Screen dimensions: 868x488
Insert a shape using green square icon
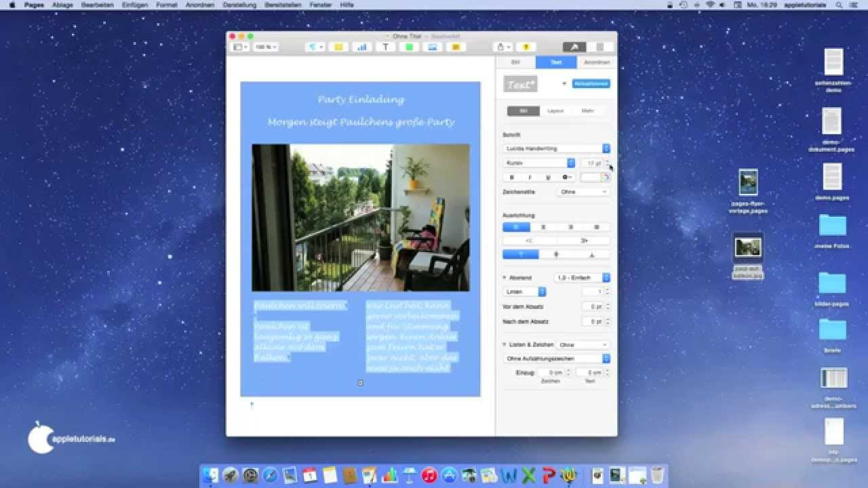[409, 47]
